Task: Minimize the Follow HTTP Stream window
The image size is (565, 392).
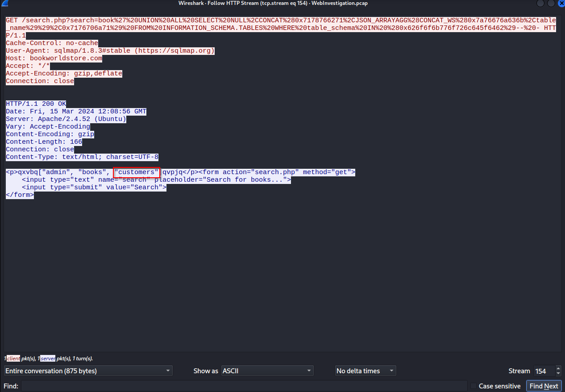Action: tap(541, 4)
